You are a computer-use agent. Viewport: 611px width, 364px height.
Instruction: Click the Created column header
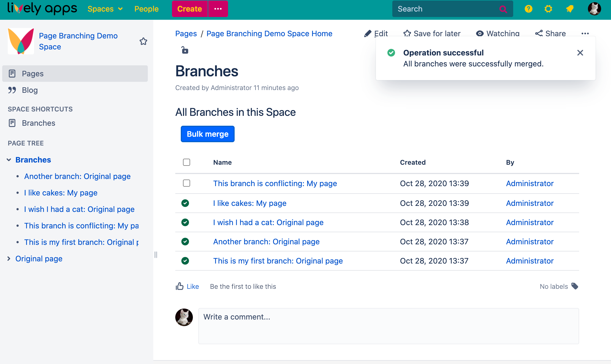click(x=413, y=162)
